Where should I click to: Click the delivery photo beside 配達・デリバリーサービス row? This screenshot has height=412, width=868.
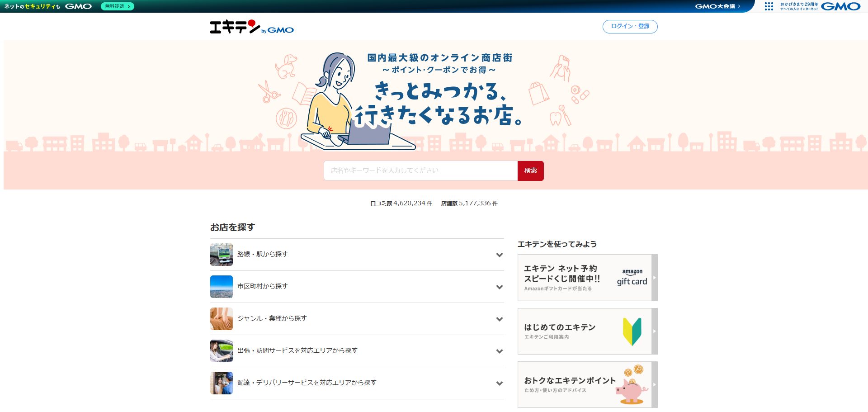coord(221,383)
